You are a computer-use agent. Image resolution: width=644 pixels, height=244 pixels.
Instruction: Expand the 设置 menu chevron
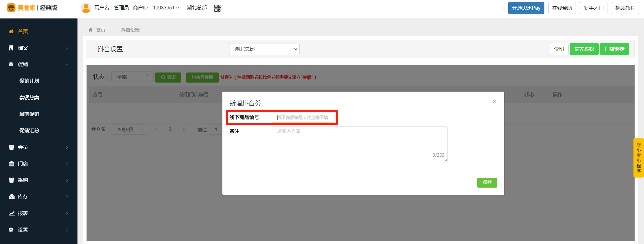67,230
